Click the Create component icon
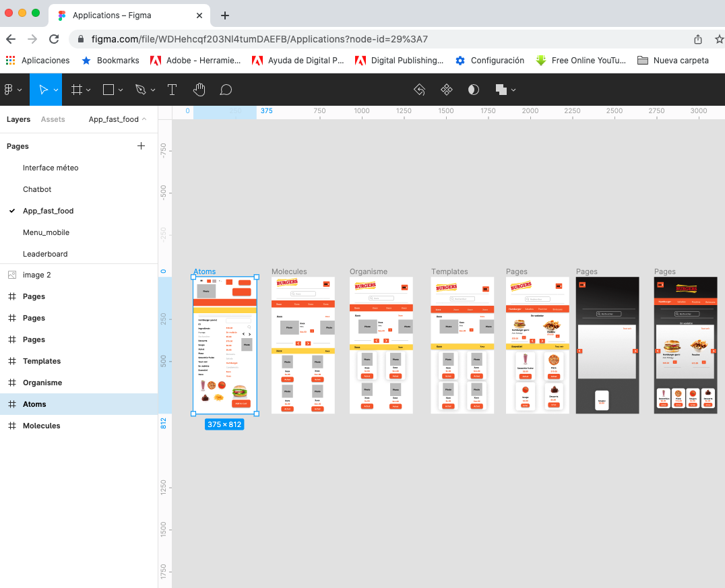725x588 pixels. [446, 90]
